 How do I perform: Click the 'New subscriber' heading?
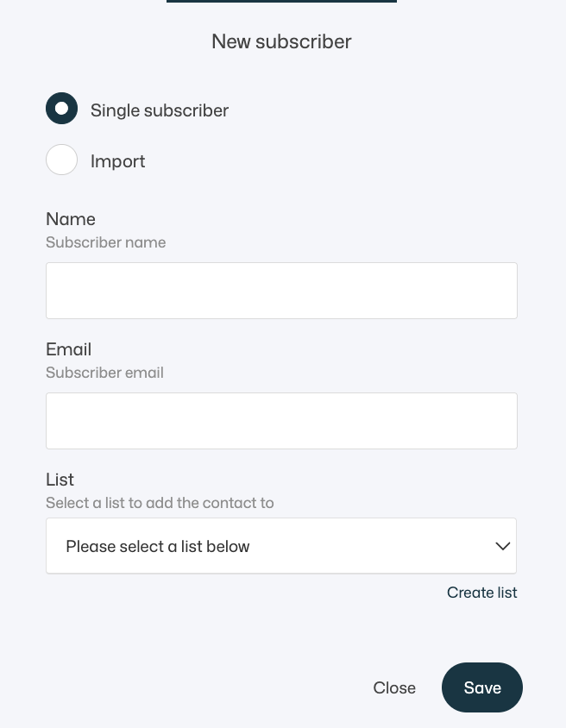pyautogui.click(x=281, y=41)
